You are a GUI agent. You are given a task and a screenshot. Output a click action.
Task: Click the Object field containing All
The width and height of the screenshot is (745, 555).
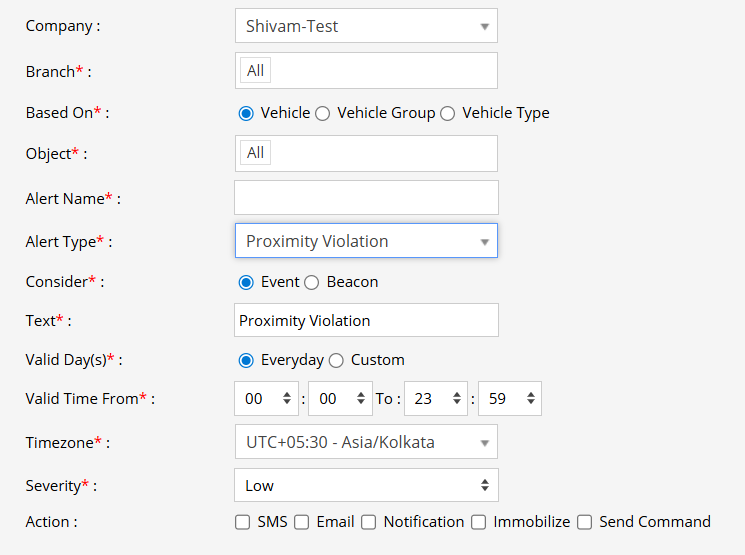(365, 153)
